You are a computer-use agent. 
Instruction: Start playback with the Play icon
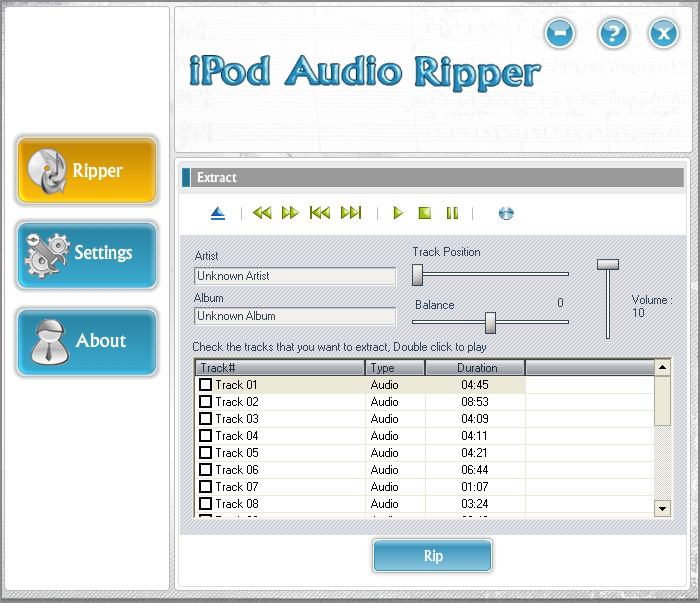[398, 213]
